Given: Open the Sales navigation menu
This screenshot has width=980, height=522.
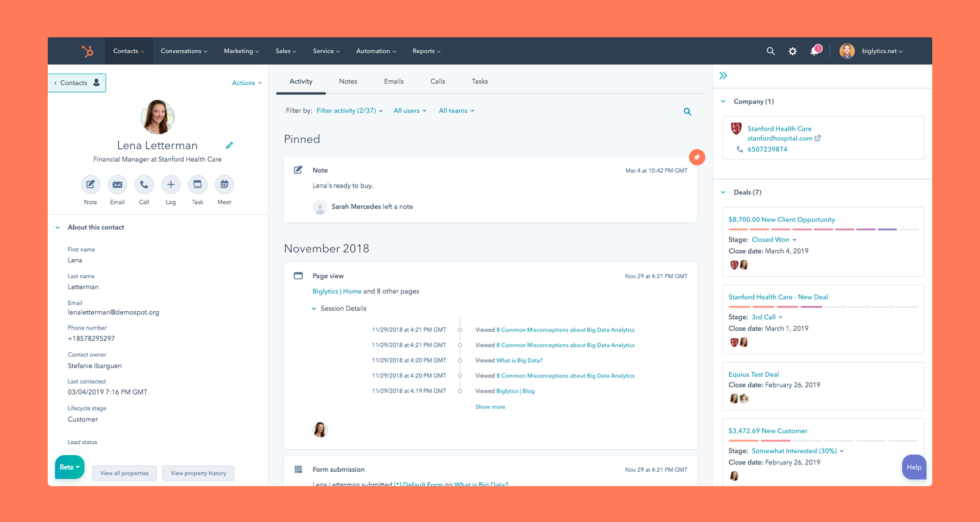Looking at the screenshot, I should coord(285,51).
